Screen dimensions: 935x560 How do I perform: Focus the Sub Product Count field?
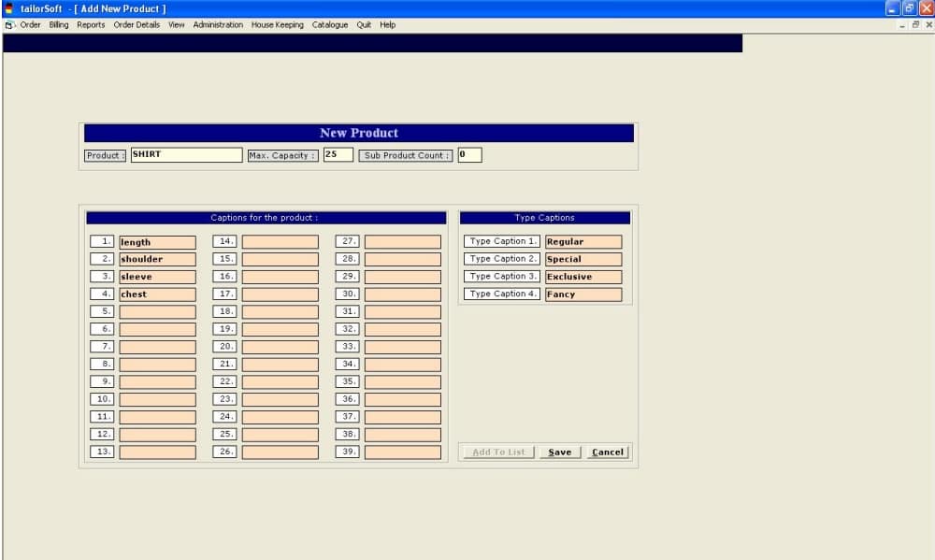click(469, 155)
